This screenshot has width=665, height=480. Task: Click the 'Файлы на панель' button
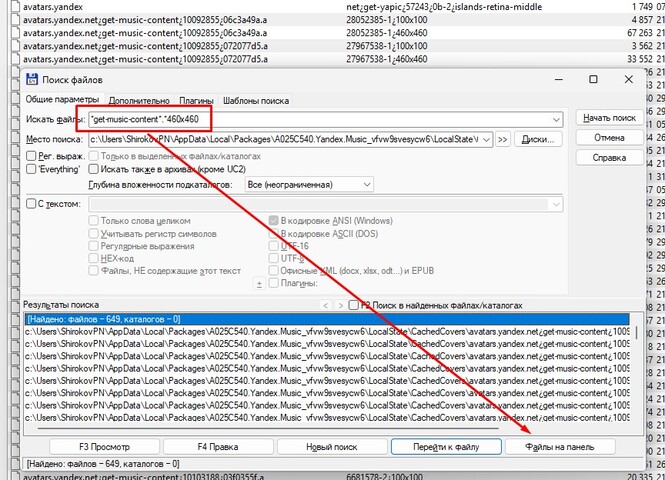coord(560,446)
